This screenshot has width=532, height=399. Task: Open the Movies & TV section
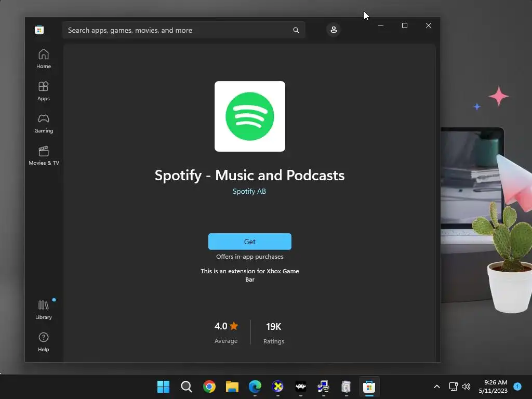(44, 156)
